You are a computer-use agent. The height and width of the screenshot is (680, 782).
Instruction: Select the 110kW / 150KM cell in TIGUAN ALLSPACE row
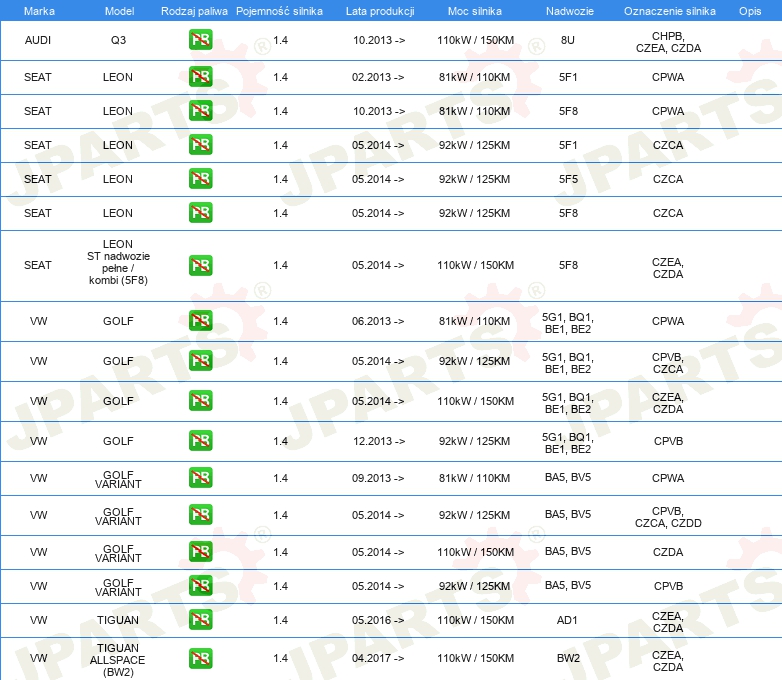click(x=475, y=658)
